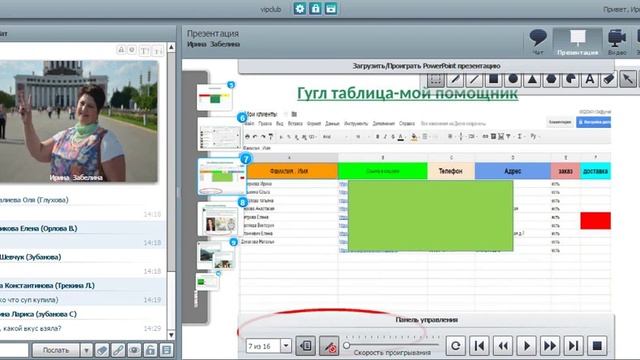The width and height of the screenshot is (640, 360).
Task: Click Загрузить/Проиграть PowerPoint презентацию bar
Action: pyautogui.click(x=426, y=66)
